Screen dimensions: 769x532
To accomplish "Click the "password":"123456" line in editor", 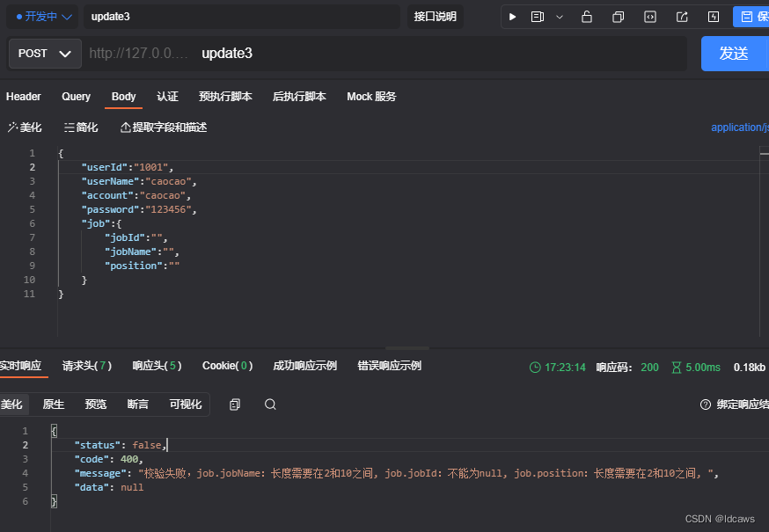I will 139,209.
